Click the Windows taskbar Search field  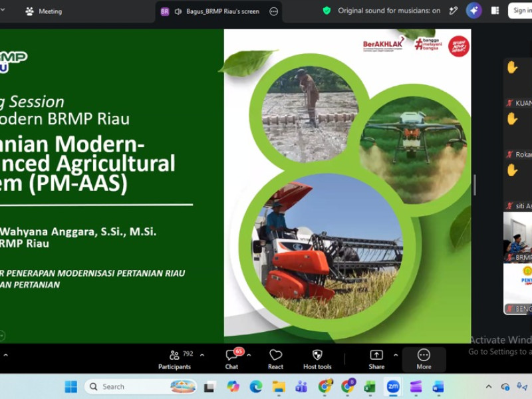coord(140,386)
